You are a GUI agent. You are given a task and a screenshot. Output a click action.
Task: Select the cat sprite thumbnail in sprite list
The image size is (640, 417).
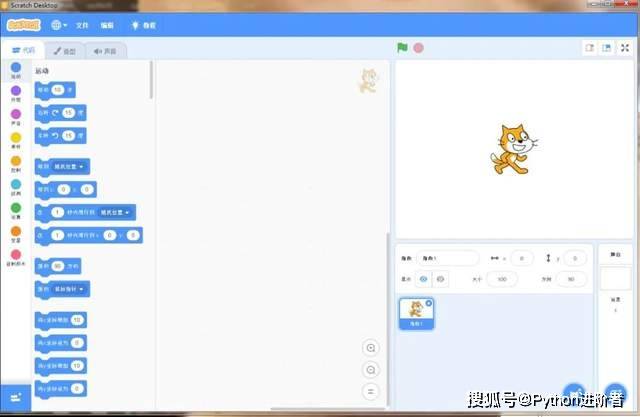416,313
